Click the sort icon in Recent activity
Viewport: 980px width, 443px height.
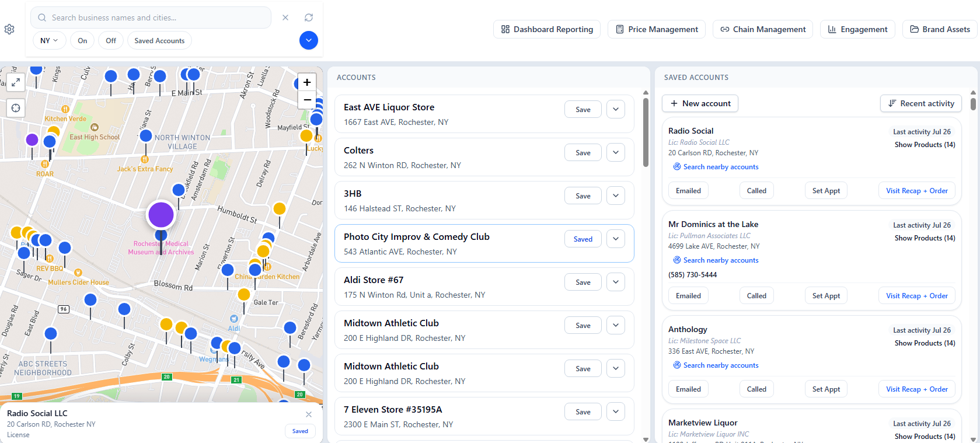pos(892,103)
